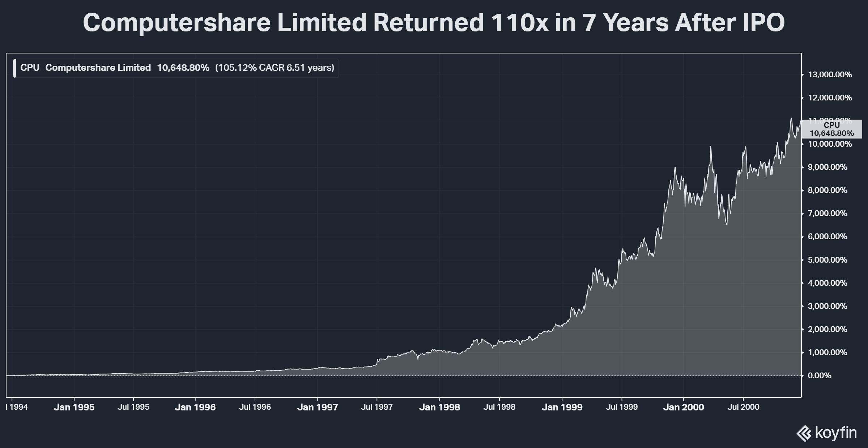Screen dimensions: 868x448
Task: Click the Koyfin logo icon
Action: [x=804, y=434]
